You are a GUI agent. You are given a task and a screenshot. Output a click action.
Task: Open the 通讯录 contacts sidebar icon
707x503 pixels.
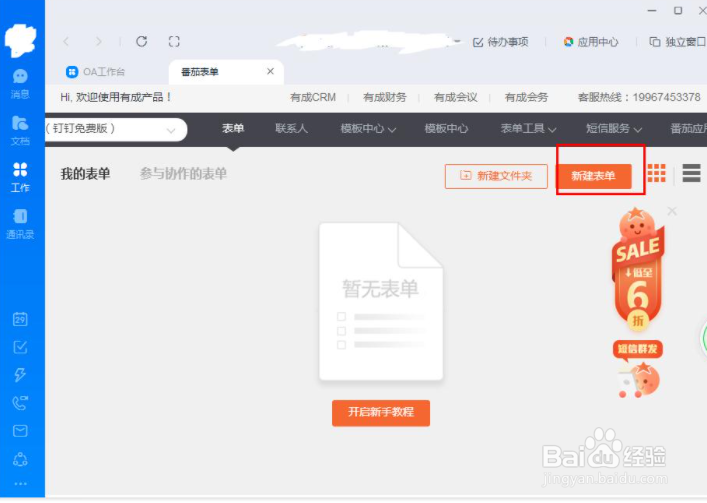[x=20, y=224]
